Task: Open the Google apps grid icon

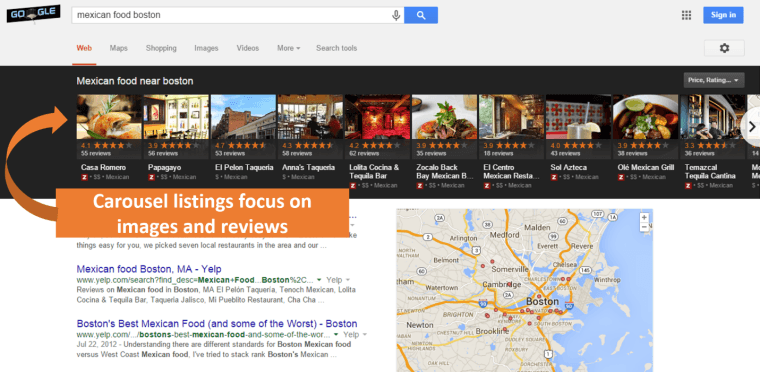Action: (686, 15)
